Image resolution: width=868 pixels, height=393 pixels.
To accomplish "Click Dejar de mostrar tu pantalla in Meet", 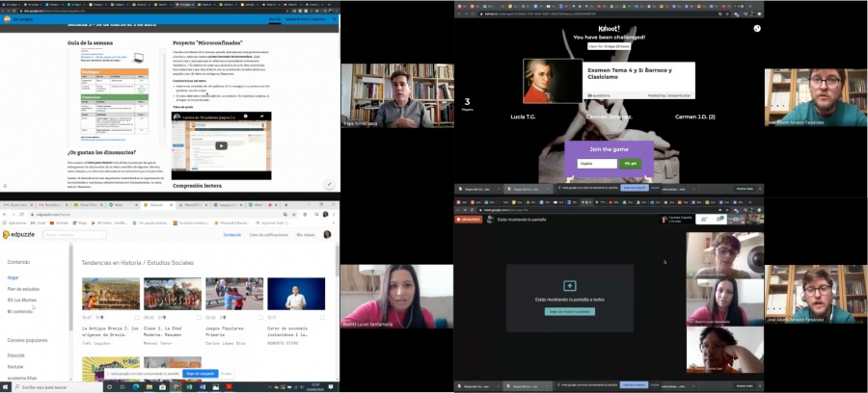I will click(x=569, y=312).
